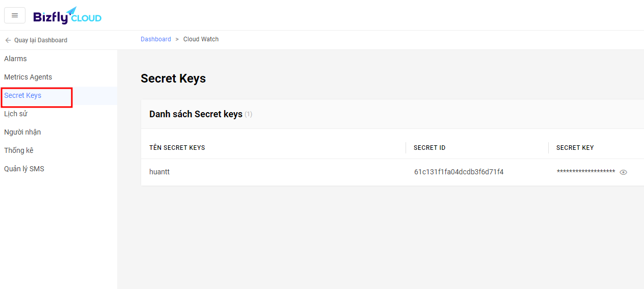Open Người nhận sidebar entry

(22, 132)
